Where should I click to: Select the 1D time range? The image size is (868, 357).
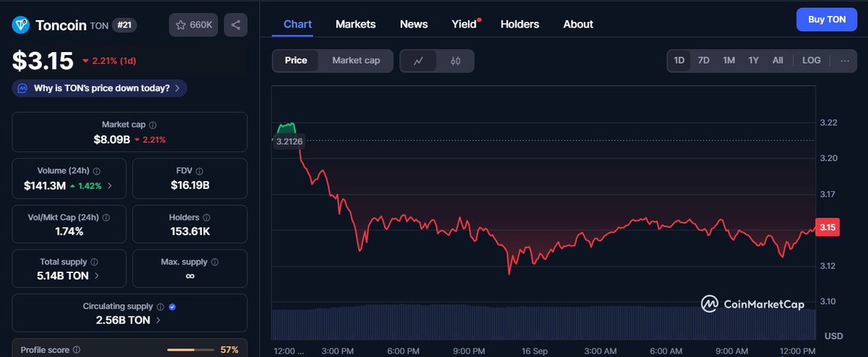point(679,61)
